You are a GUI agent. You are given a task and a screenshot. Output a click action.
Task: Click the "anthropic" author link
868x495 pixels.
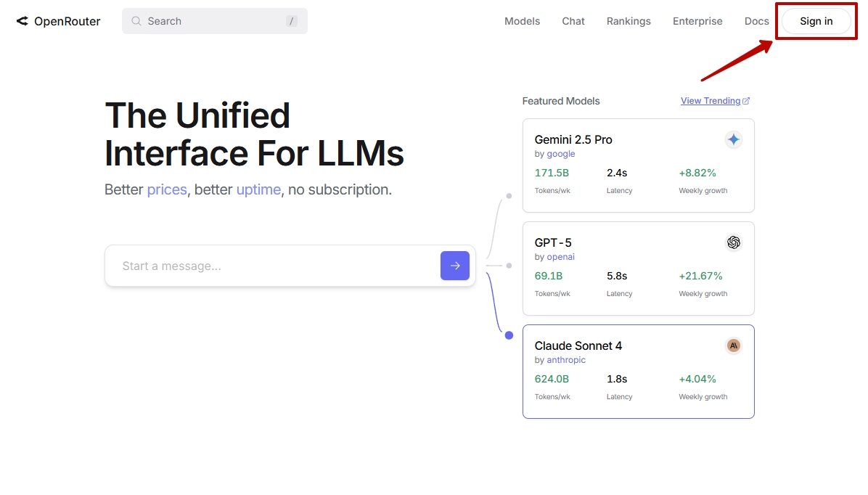click(x=566, y=360)
